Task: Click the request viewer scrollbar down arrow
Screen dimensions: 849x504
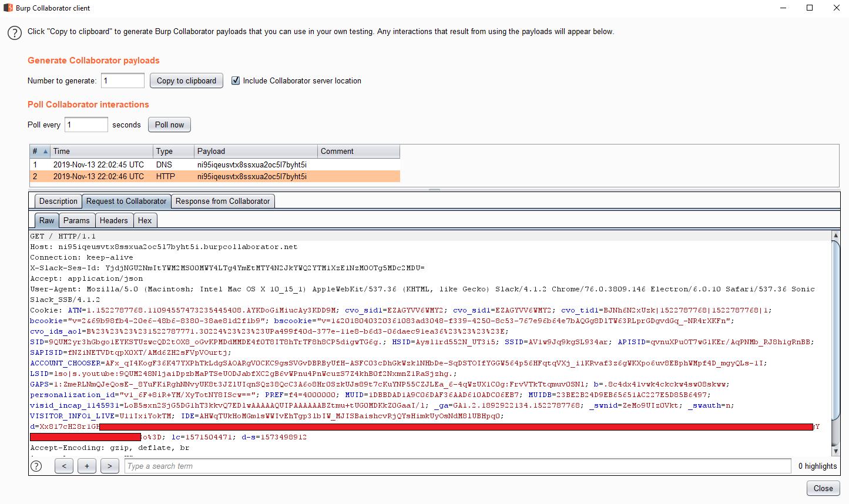Action: (836, 451)
